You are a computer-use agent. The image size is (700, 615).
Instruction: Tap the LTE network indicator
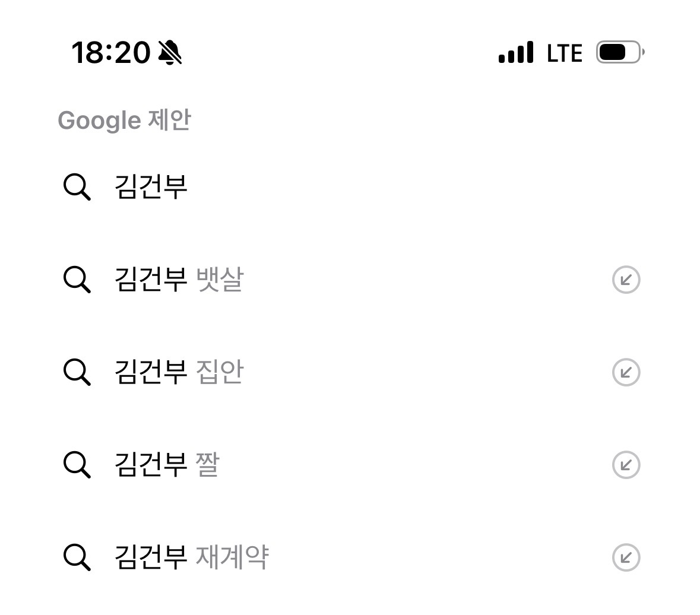[564, 53]
